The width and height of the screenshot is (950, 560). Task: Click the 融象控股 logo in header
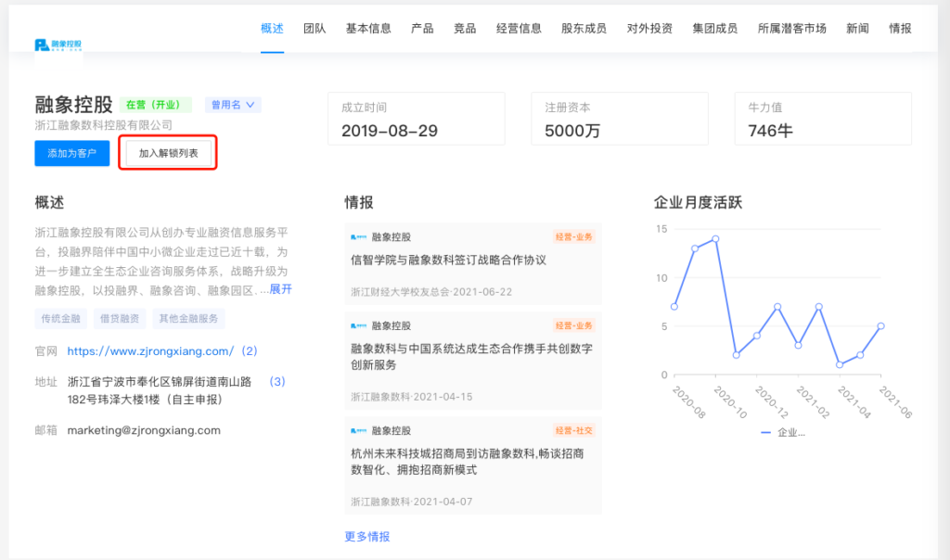(x=58, y=45)
